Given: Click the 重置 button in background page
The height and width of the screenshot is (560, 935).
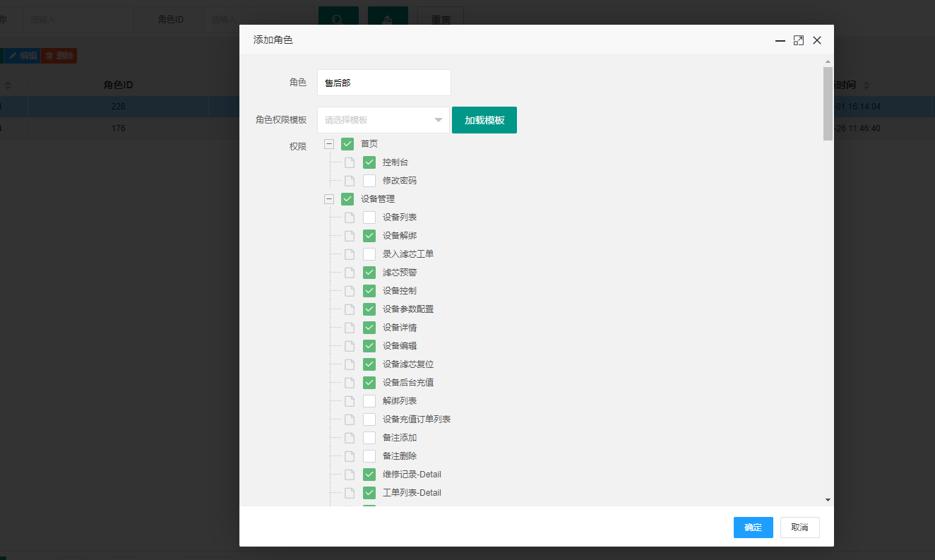Looking at the screenshot, I should click(441, 20).
